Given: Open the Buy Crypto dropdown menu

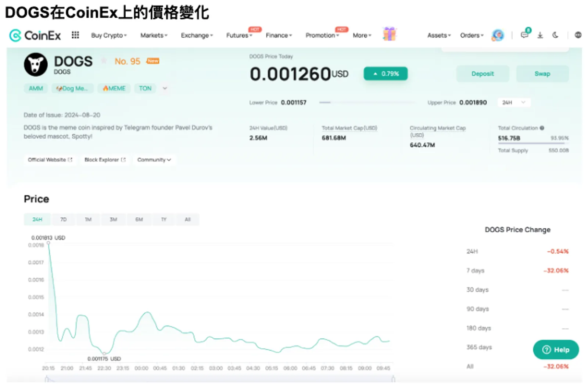Looking at the screenshot, I should (x=109, y=35).
